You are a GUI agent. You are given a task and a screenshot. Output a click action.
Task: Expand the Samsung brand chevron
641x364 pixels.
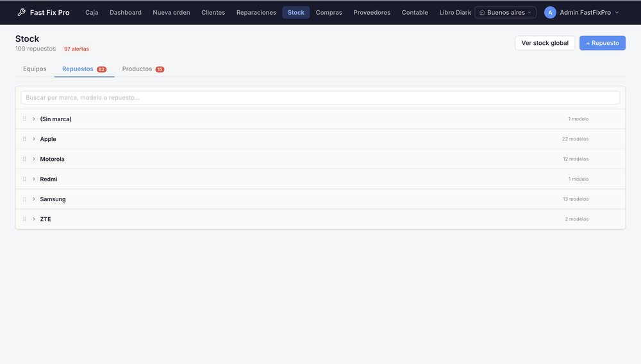pos(34,199)
